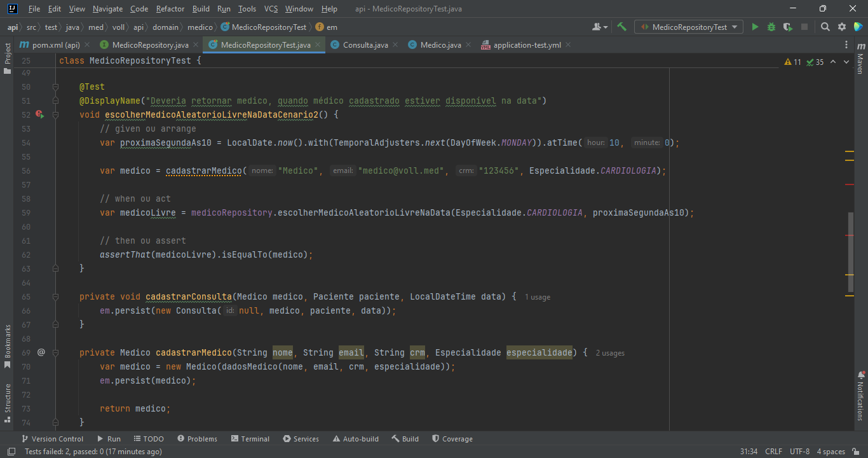
Task: Open the user account icon dropdown
Action: (x=600, y=27)
